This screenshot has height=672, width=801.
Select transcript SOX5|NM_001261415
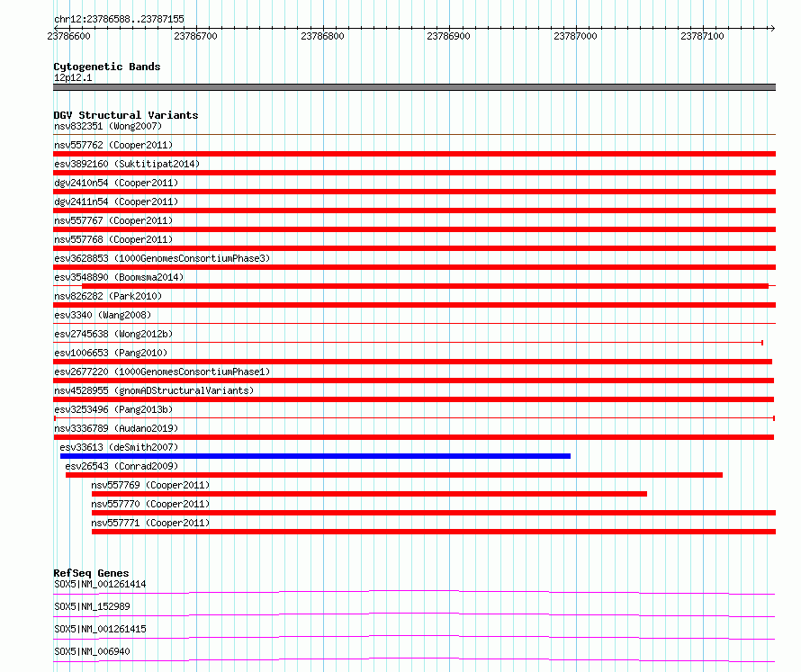click(x=100, y=629)
